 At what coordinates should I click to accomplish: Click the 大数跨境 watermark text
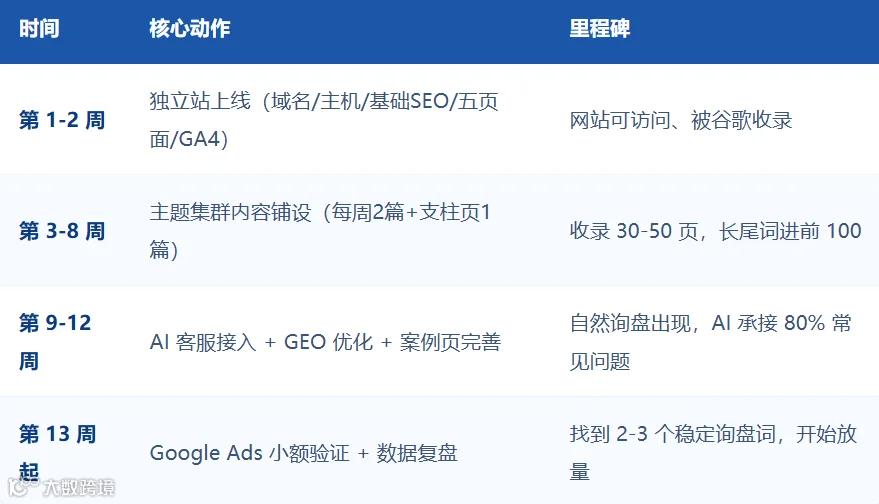click(78, 487)
